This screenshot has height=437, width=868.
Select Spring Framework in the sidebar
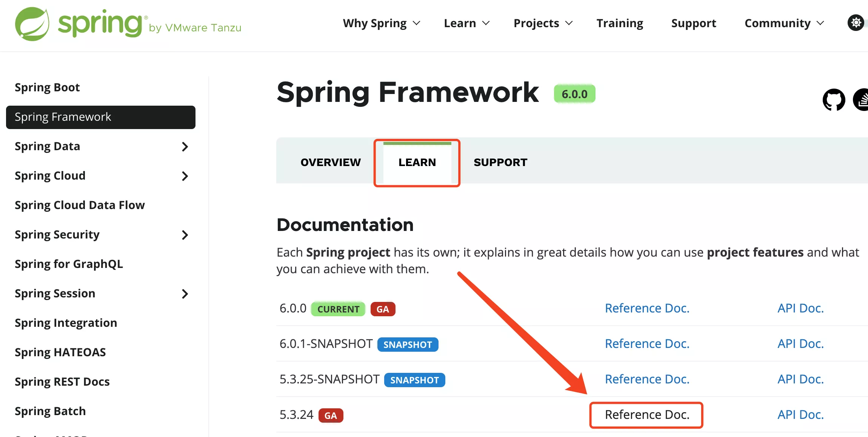101,117
